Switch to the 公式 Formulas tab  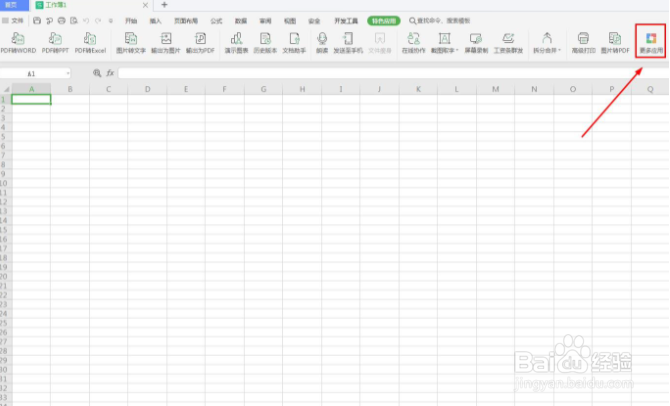pos(216,21)
